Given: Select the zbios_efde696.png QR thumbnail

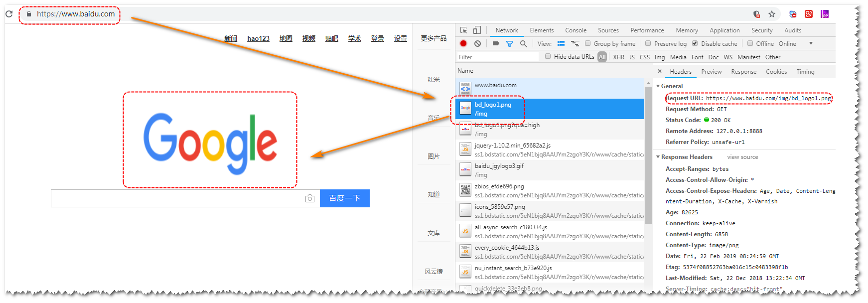Looking at the screenshot, I should pos(465,190).
